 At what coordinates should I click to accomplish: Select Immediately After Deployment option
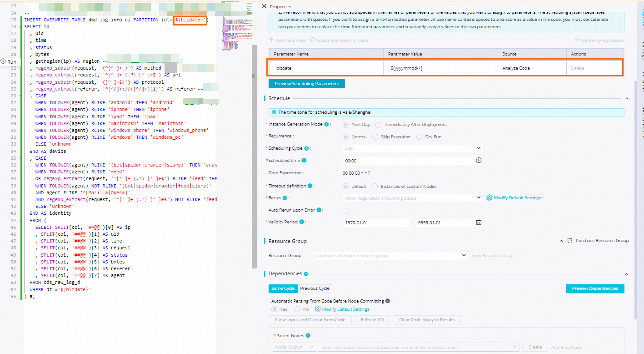[378, 124]
